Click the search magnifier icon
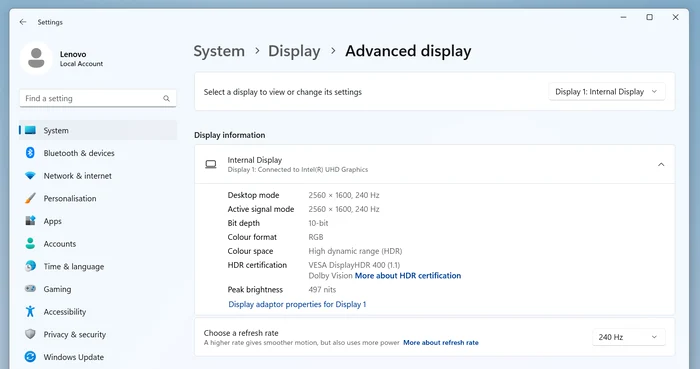The width and height of the screenshot is (700, 369). pyautogui.click(x=166, y=99)
